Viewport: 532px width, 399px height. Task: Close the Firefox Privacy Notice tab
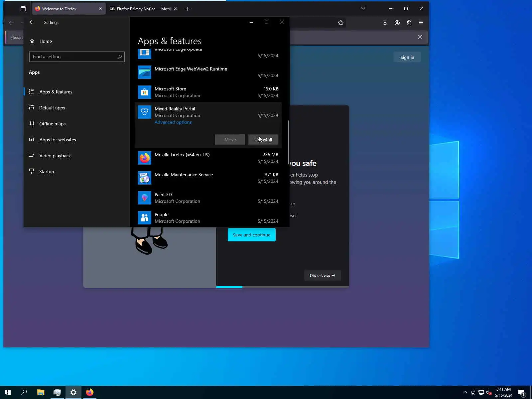pyautogui.click(x=175, y=9)
